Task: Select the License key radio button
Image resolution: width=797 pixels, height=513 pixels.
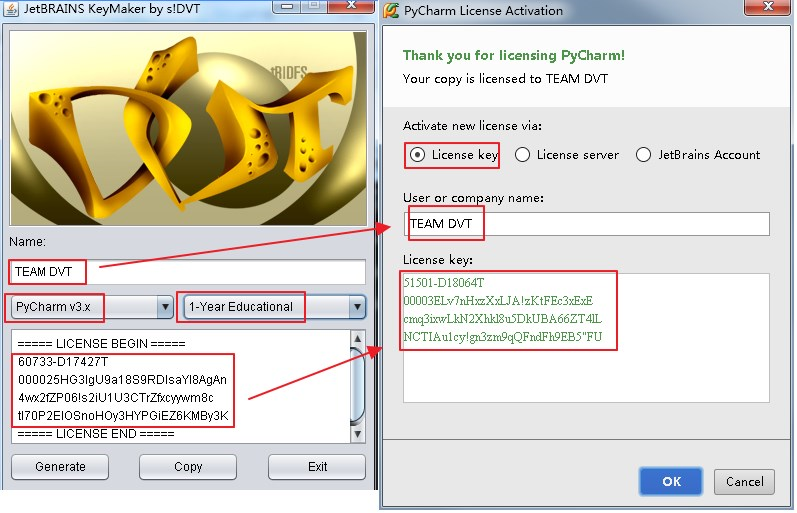Action: click(x=417, y=155)
